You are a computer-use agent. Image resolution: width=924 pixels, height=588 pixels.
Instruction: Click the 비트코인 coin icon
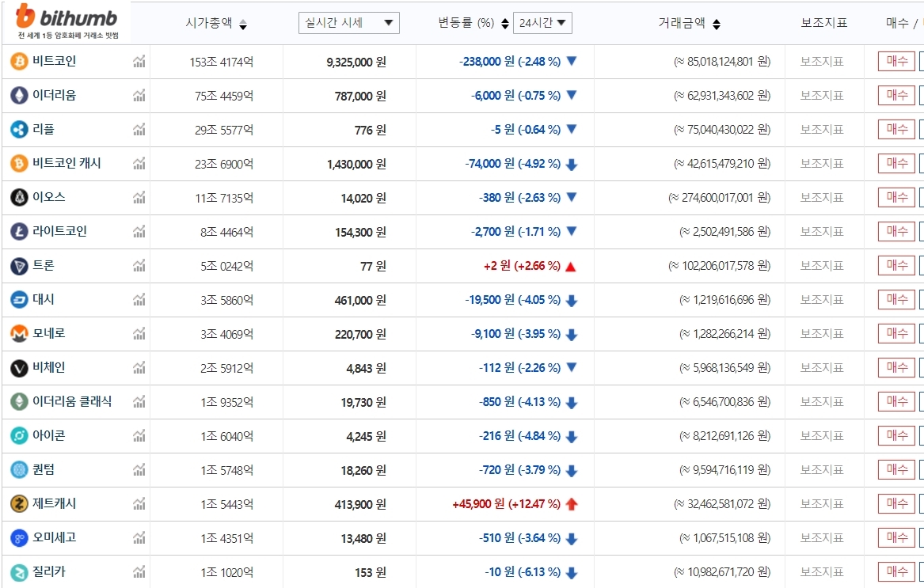point(19,61)
